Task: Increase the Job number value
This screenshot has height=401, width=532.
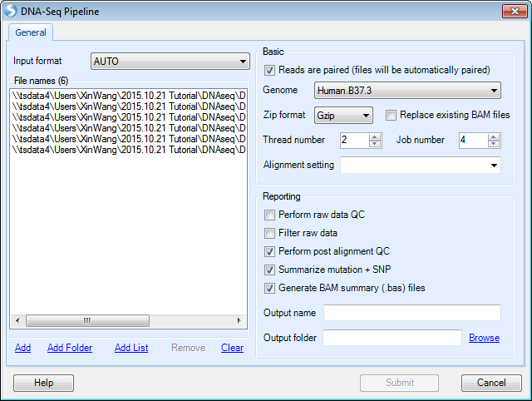Action: (x=494, y=136)
